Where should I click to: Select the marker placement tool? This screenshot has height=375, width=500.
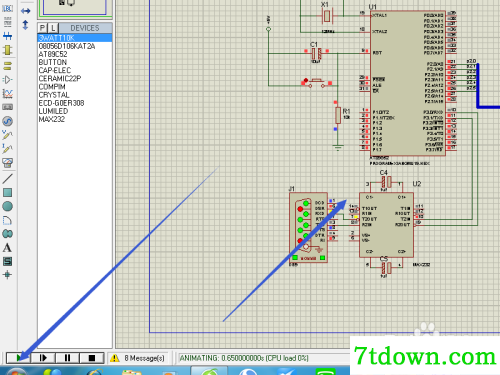click(7, 275)
